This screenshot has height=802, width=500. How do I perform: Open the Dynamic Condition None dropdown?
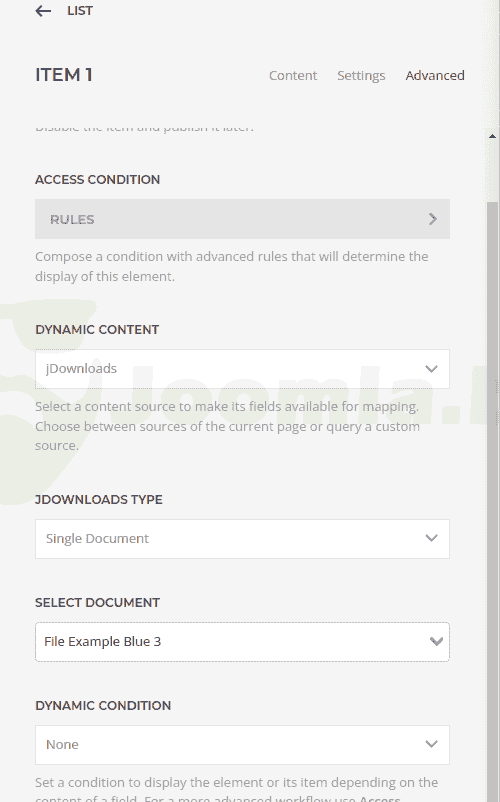[242, 745]
